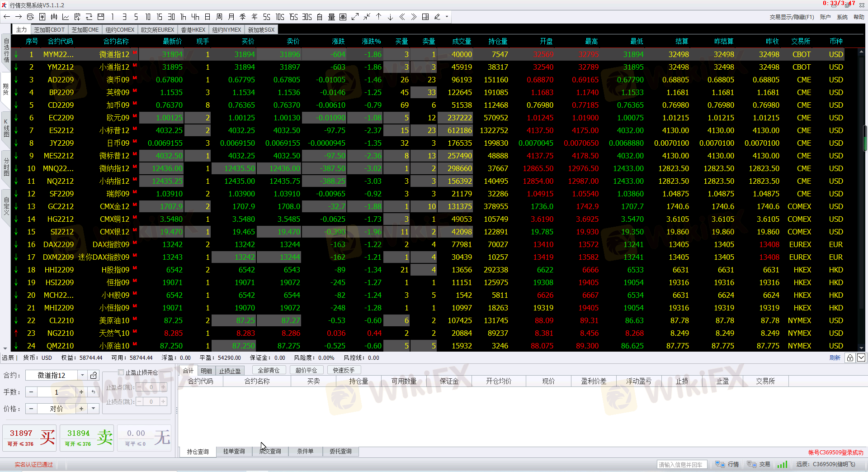This screenshot has height=472, width=868.
Task: Open the 合约 contract dropdown
Action: click(82, 375)
